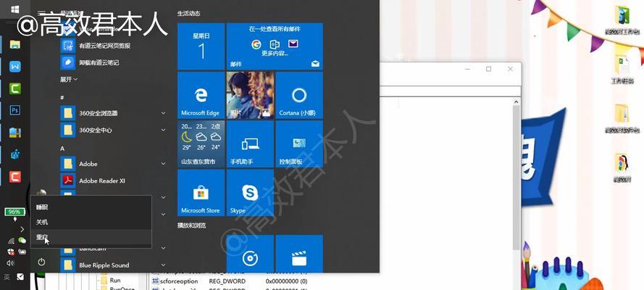Click the 生活动态 tile group header
The width and height of the screenshot is (644, 290).
point(189,14)
